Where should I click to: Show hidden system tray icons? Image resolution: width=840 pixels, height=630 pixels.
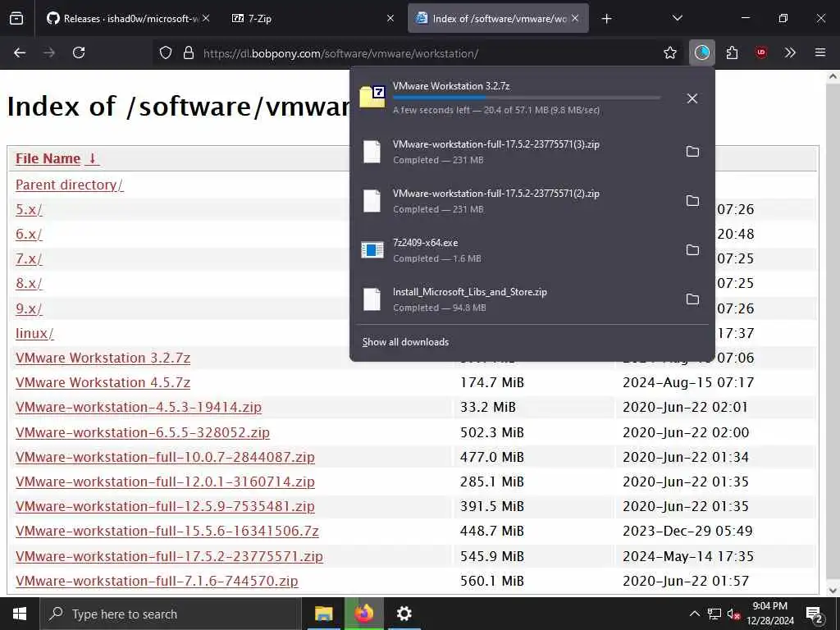coord(694,614)
